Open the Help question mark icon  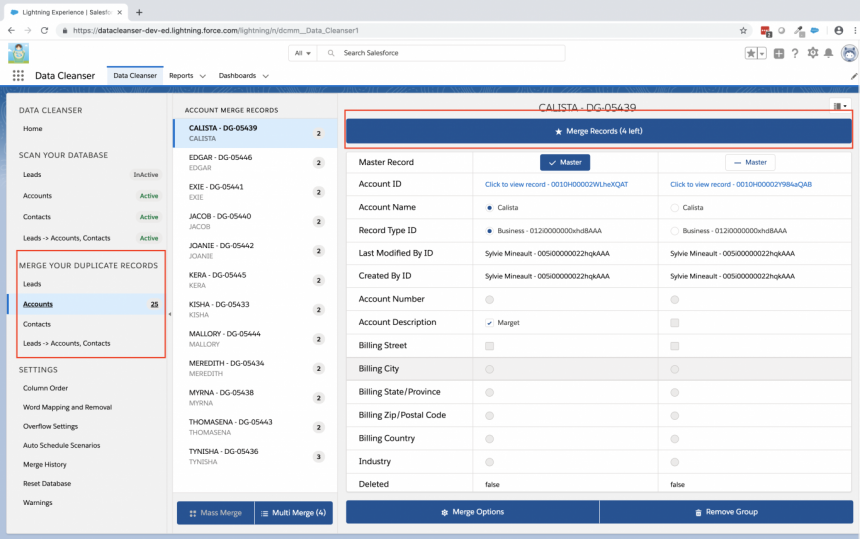click(795, 53)
